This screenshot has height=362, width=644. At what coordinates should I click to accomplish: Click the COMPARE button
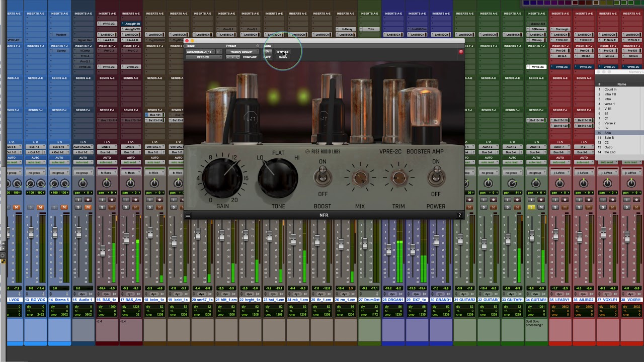pos(250,57)
